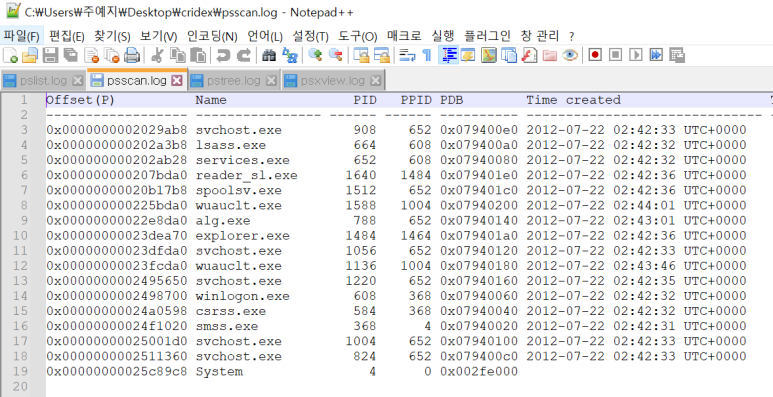773x397 pixels.
Task: Click the Open file folder icon
Action: [x=30, y=55]
